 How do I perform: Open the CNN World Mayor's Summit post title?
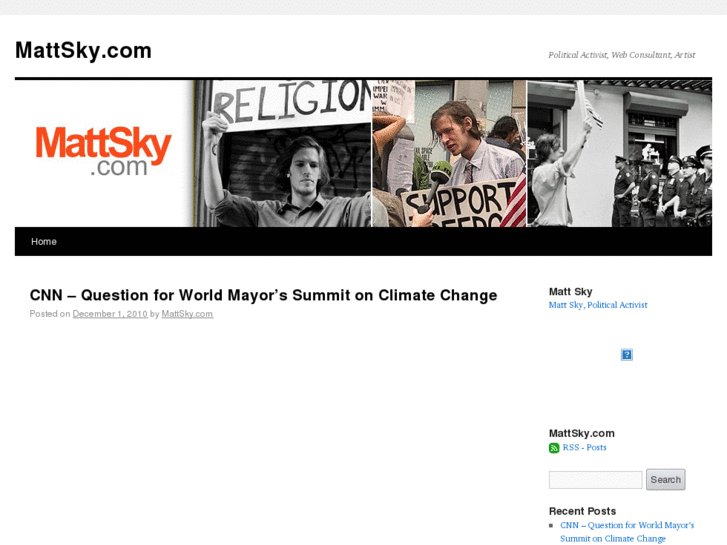pos(263,295)
